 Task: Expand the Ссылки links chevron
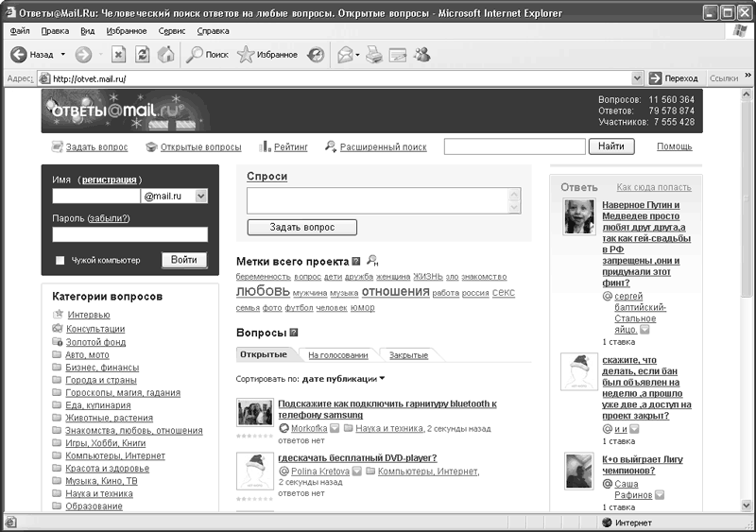click(747, 76)
